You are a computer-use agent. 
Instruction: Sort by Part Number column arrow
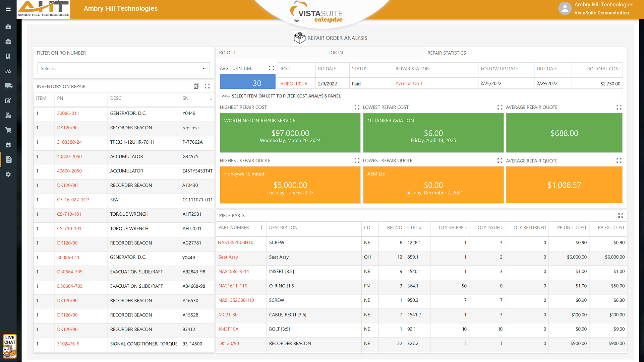click(x=261, y=227)
